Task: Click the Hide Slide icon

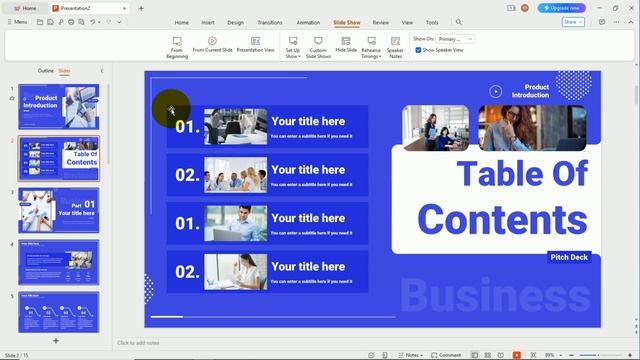Action: tap(346, 41)
